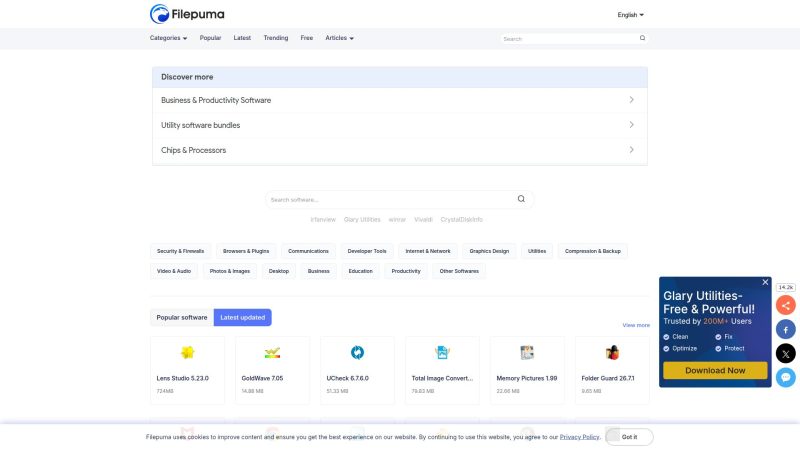Click the 14.2k share count badge
This screenshot has height=450, width=800.
pyautogui.click(x=786, y=287)
